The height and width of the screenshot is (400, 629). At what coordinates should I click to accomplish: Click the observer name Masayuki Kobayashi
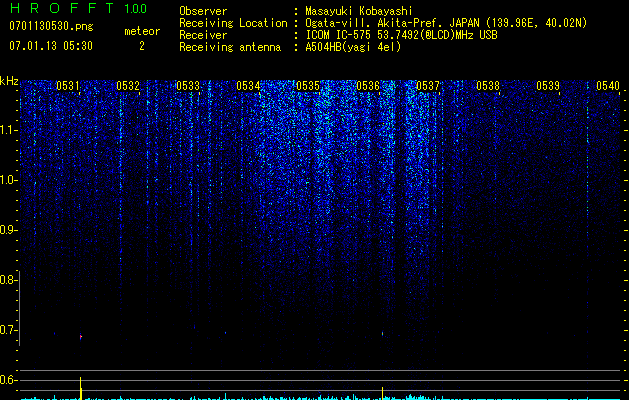pyautogui.click(x=359, y=11)
